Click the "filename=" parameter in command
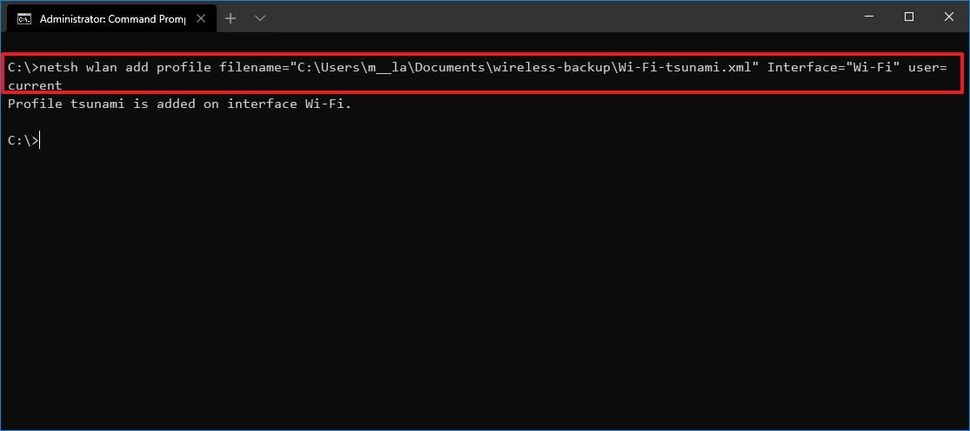970x431 pixels. click(251, 67)
